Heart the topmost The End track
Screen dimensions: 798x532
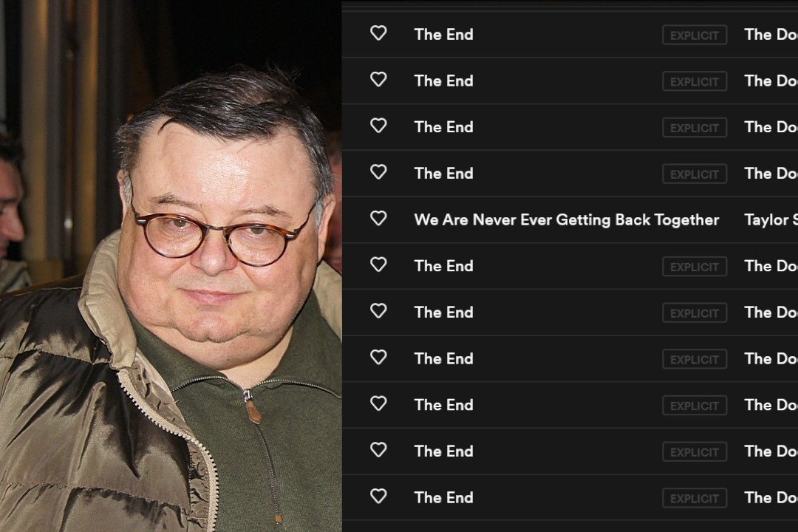[378, 33]
